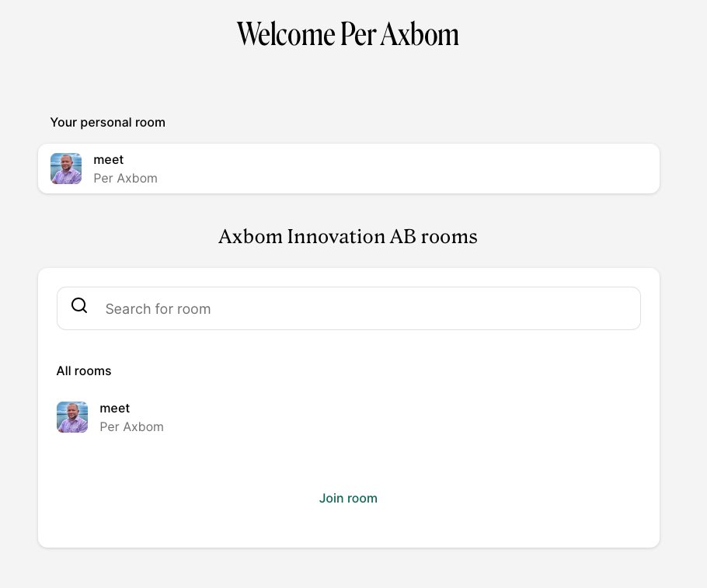707x588 pixels.
Task: Focus the Search for room field
Action: tap(349, 308)
